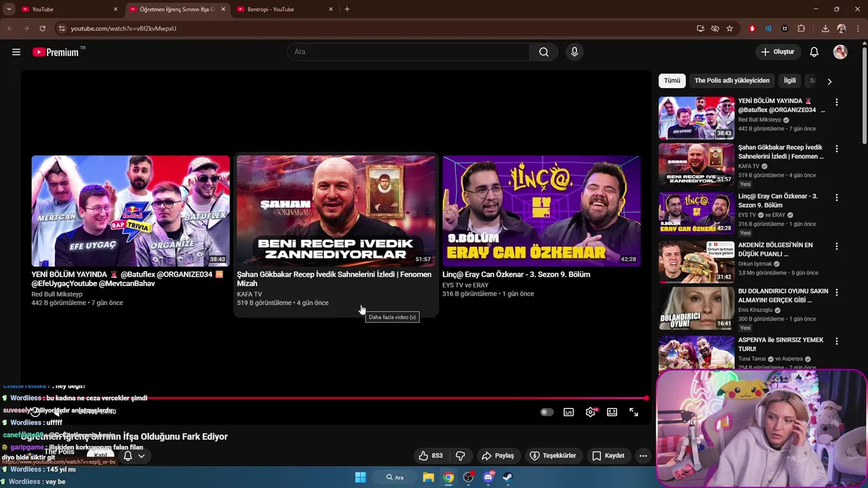Toggle subtitles on the video player
This screenshot has height=488, width=868.
(569, 412)
